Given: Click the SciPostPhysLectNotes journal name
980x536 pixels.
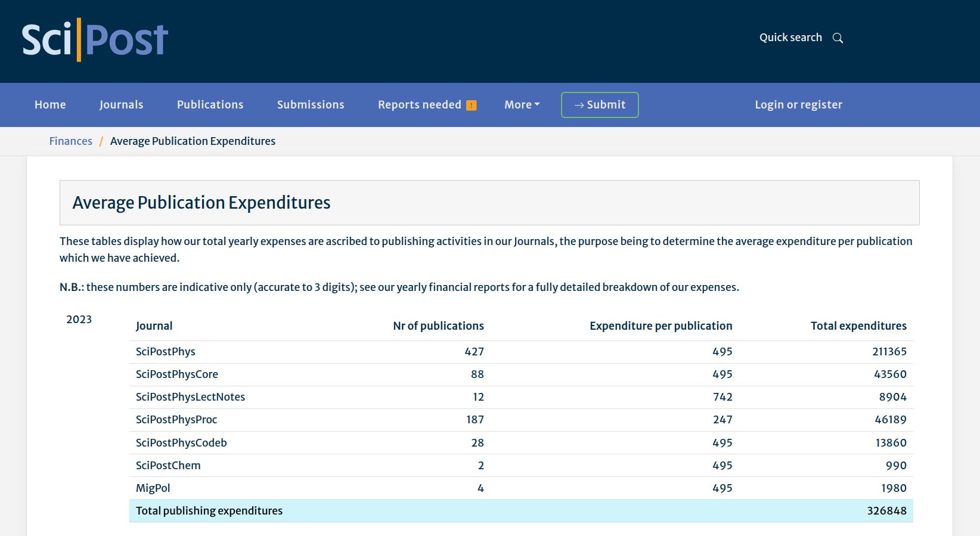Looking at the screenshot, I should pos(190,397).
